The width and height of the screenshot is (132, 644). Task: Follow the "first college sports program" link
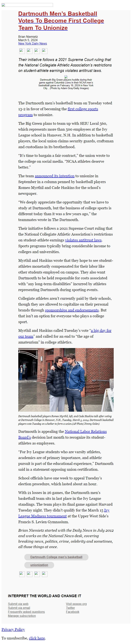(58, 112)
